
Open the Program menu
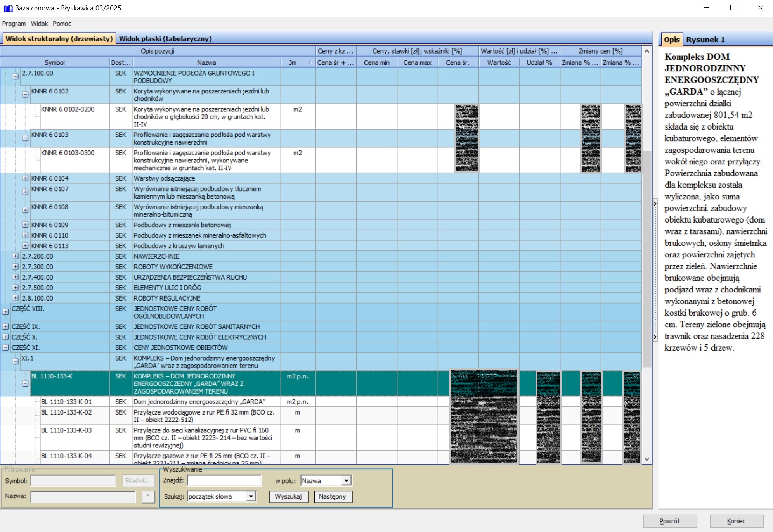14,24
